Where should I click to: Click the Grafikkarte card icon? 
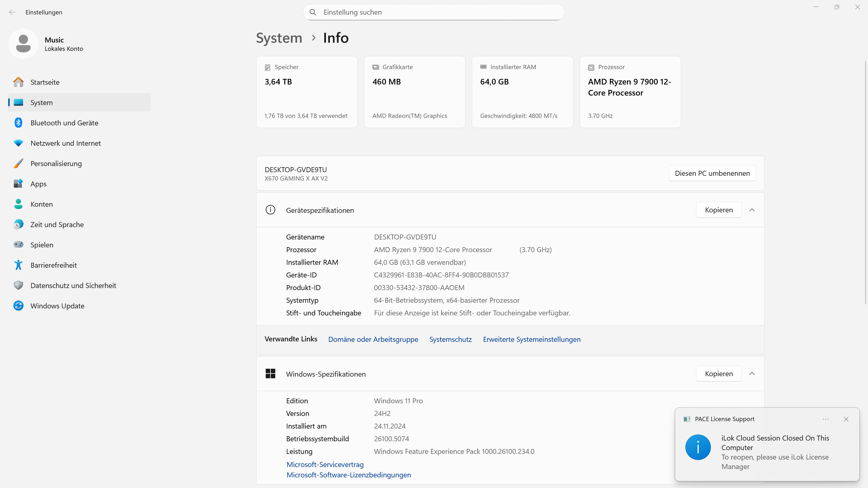point(375,67)
